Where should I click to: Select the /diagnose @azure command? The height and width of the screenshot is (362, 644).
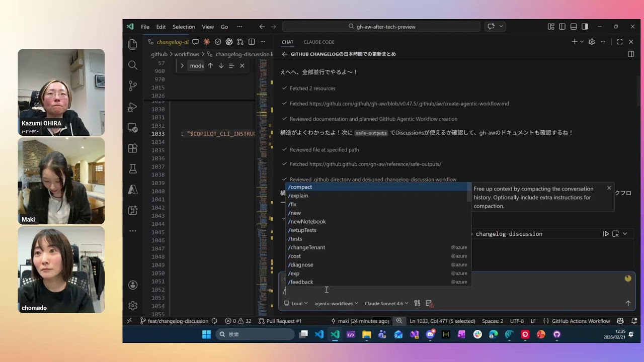[378, 265]
